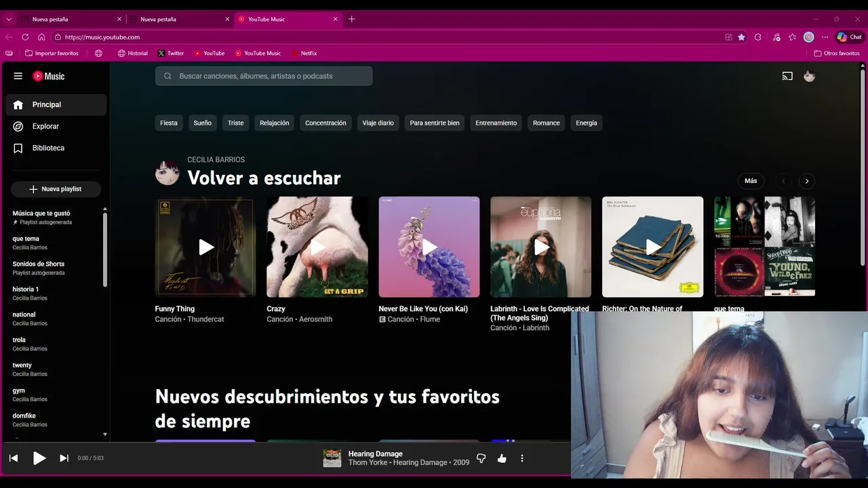This screenshot has width=868, height=488.
Task: Open the favorites hub icon
Action: point(792,37)
